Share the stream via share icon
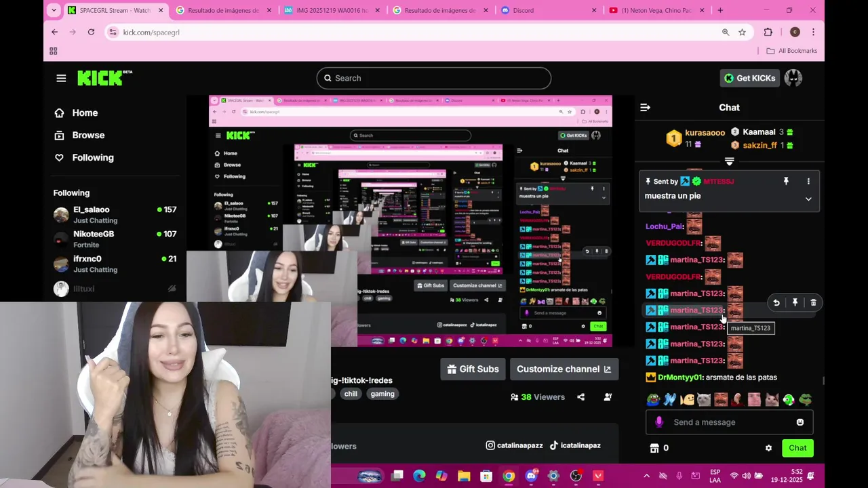This screenshot has width=868, height=488. [580, 397]
